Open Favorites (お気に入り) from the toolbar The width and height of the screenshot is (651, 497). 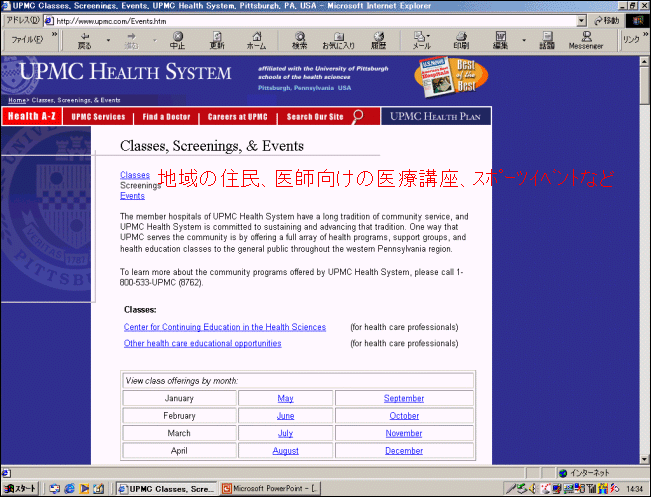tap(338, 40)
